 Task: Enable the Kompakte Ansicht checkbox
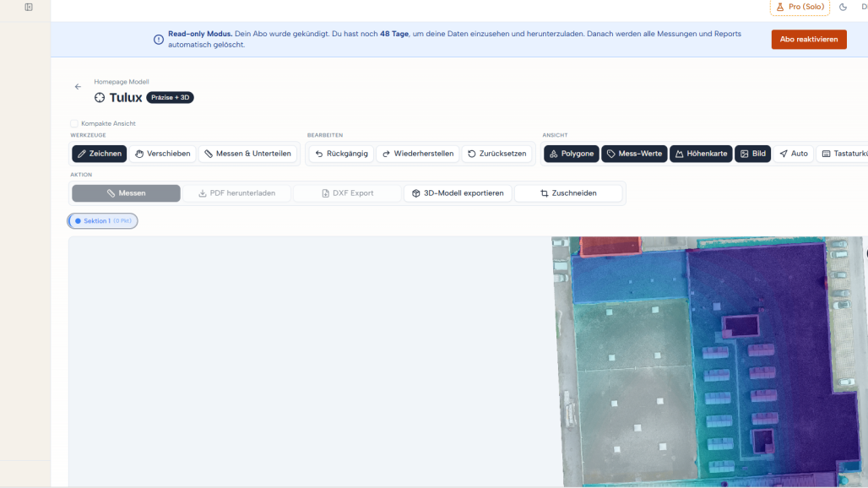[x=74, y=123]
